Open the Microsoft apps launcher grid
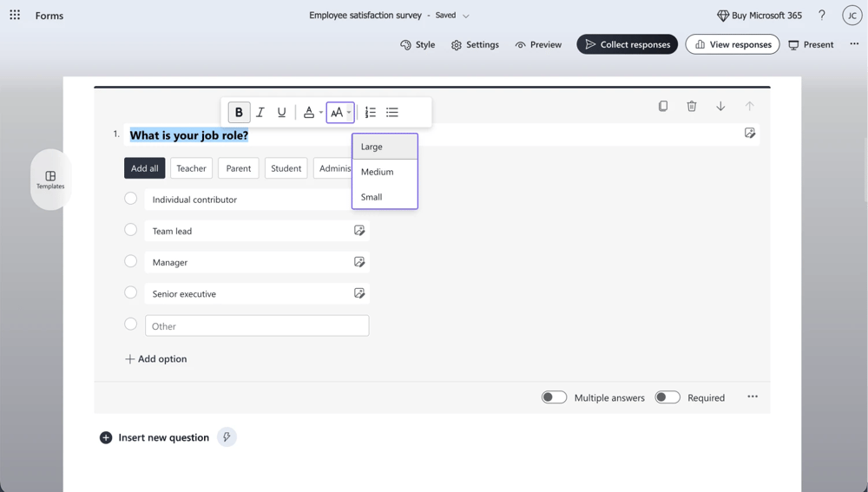This screenshot has width=868, height=492. click(x=15, y=16)
